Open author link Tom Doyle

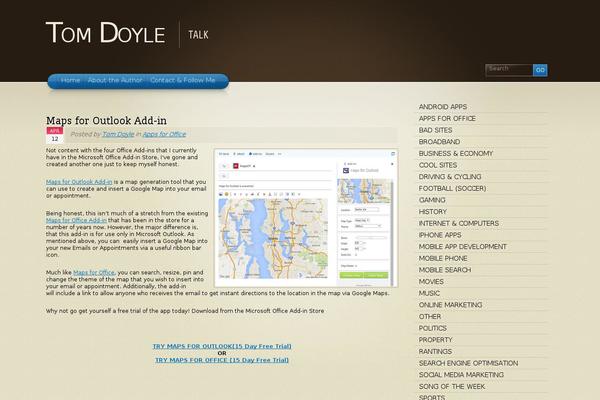click(x=118, y=134)
